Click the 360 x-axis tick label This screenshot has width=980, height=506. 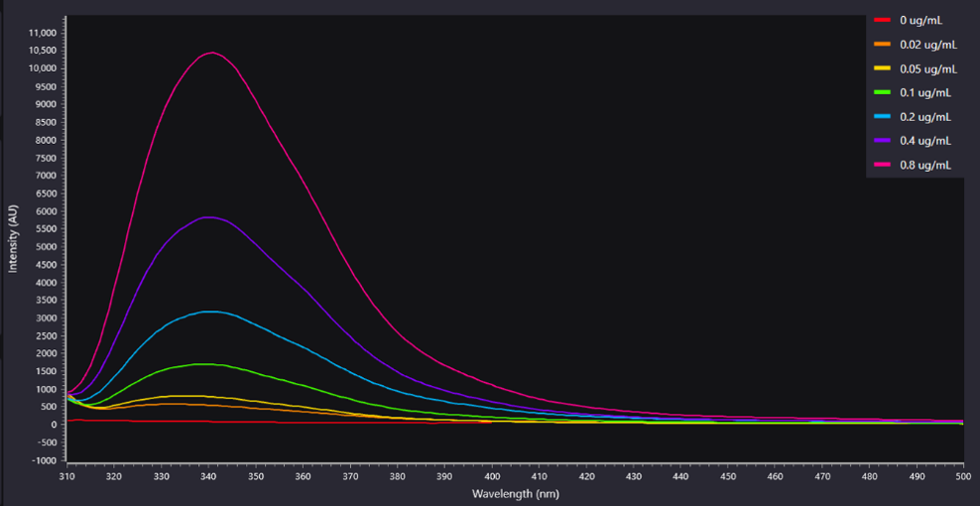302,476
